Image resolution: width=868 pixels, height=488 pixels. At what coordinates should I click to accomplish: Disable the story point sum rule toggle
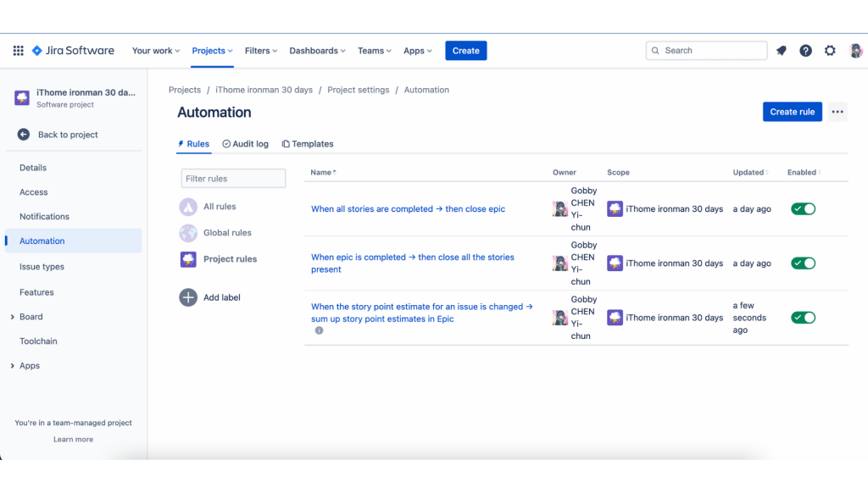(804, 318)
